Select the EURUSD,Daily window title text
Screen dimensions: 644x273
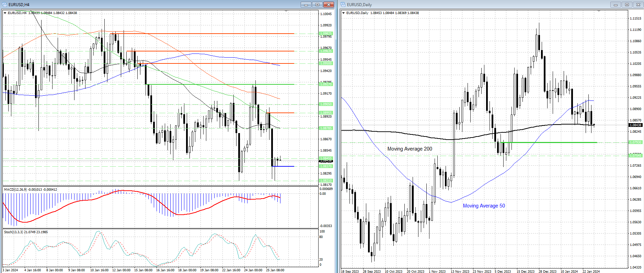pyautogui.click(x=359, y=5)
